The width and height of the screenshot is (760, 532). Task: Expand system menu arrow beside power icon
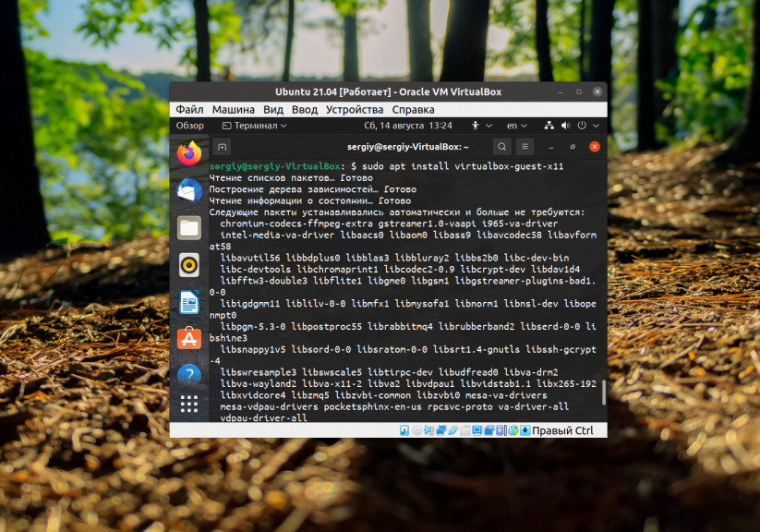coord(596,126)
